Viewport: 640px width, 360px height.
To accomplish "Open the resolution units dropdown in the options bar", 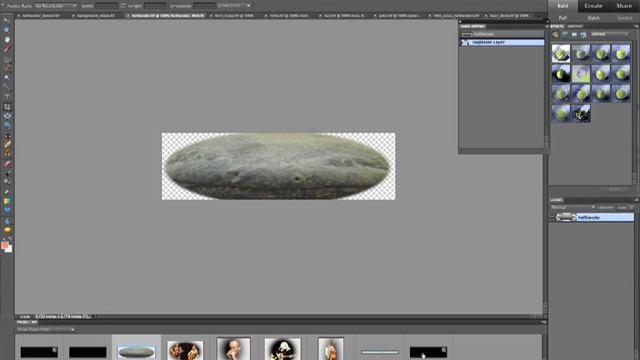I will click(234, 6).
